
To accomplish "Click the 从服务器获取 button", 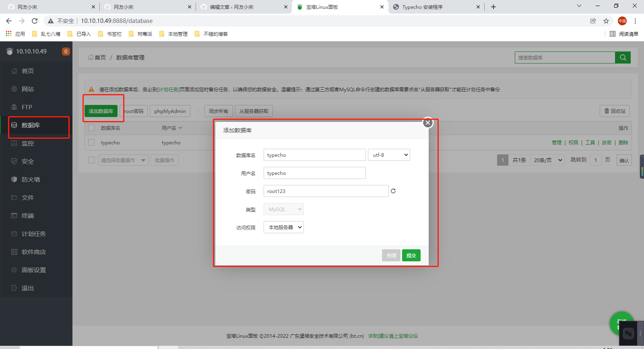I will coord(254,111).
